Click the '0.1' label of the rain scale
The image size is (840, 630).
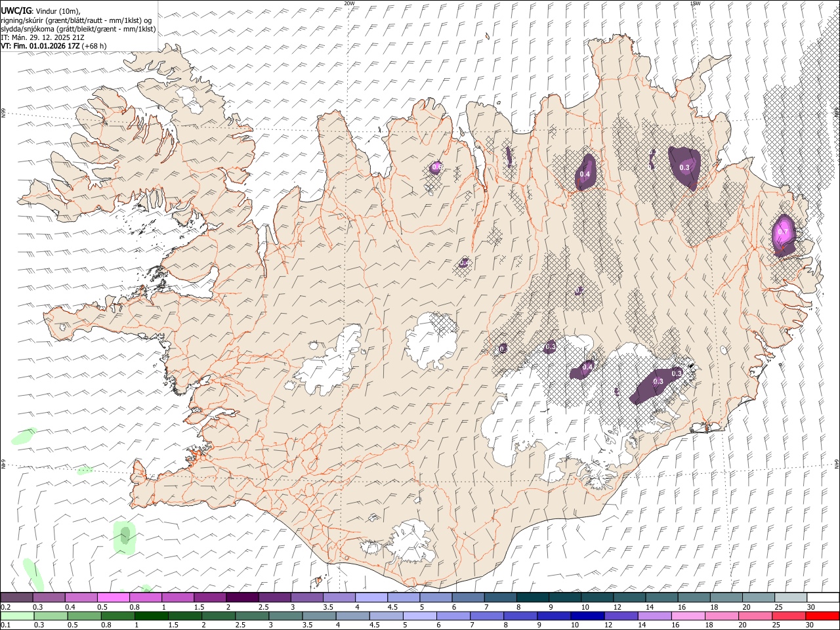5,625
